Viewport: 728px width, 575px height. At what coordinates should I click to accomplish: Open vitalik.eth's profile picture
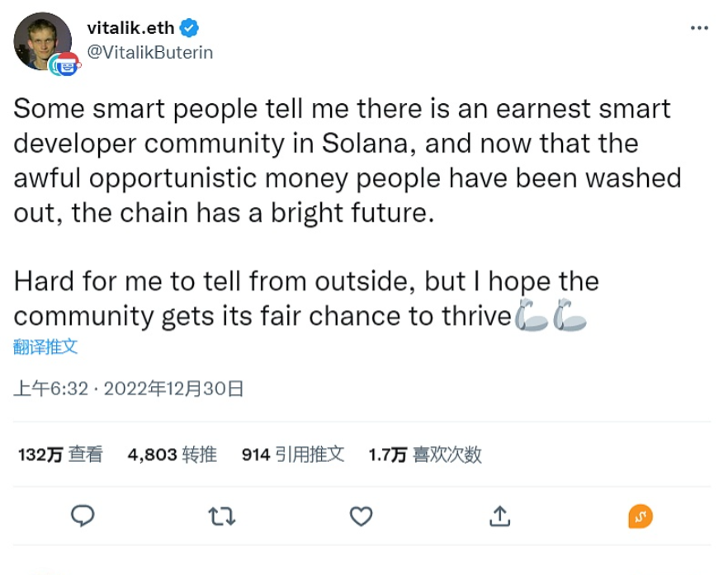(41, 41)
